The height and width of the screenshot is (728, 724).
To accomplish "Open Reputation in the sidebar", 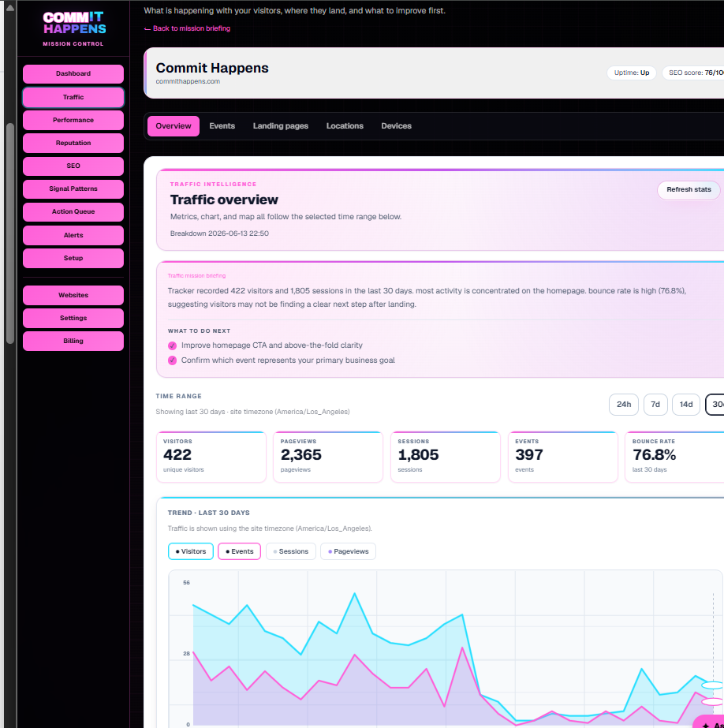I will point(73,143).
